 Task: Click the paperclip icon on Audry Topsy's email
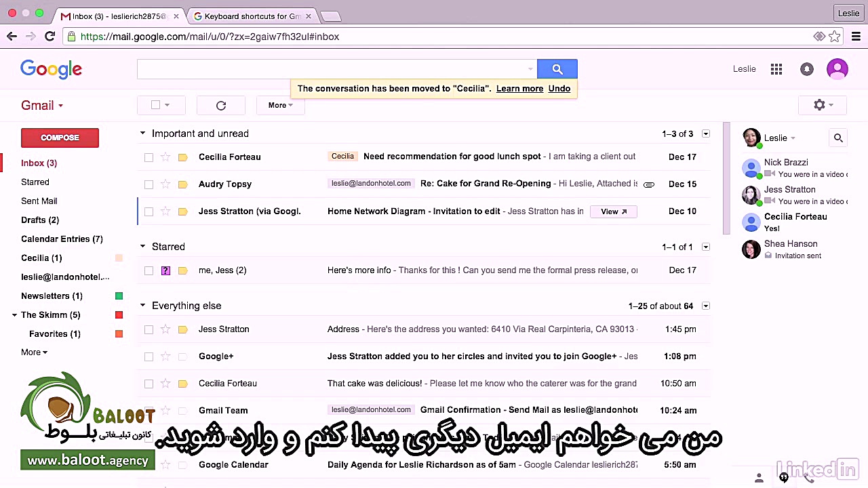click(648, 184)
